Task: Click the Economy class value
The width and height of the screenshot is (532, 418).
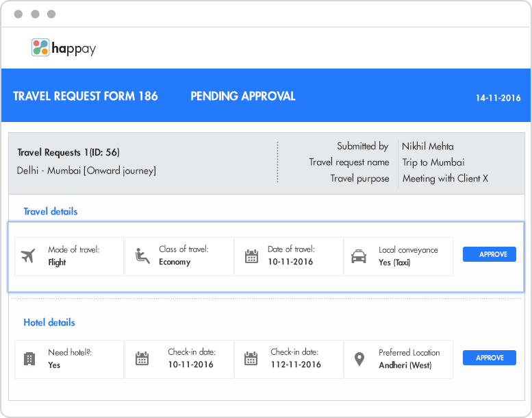Action: [175, 262]
